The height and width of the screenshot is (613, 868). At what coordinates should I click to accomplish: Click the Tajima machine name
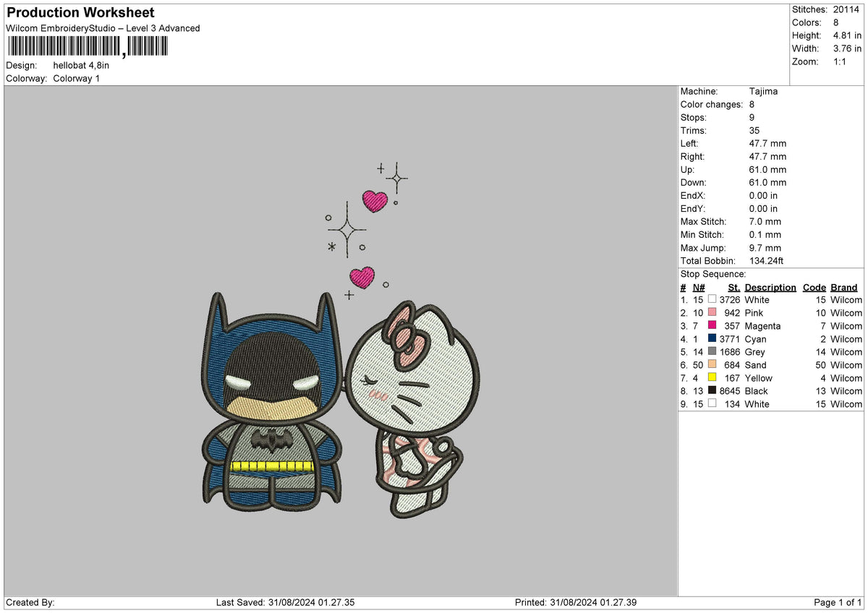(x=764, y=91)
